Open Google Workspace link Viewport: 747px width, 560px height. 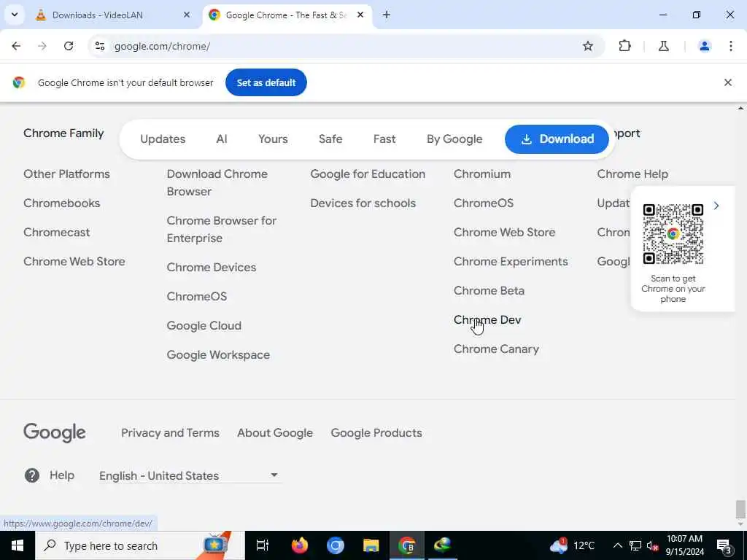click(218, 355)
